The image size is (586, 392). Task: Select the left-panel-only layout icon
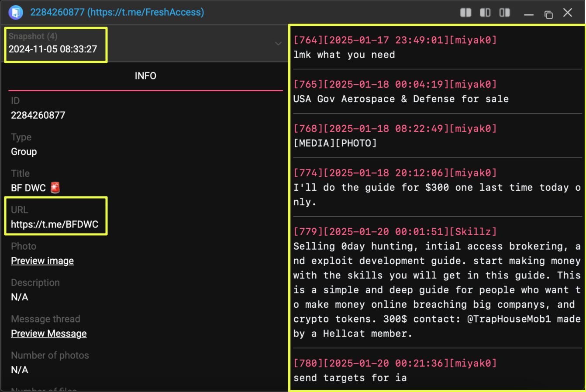pyautogui.click(x=485, y=13)
